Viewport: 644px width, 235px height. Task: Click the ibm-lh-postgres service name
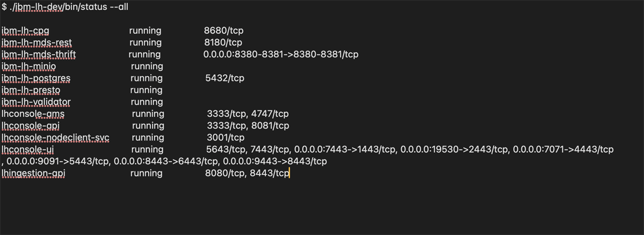(36, 78)
